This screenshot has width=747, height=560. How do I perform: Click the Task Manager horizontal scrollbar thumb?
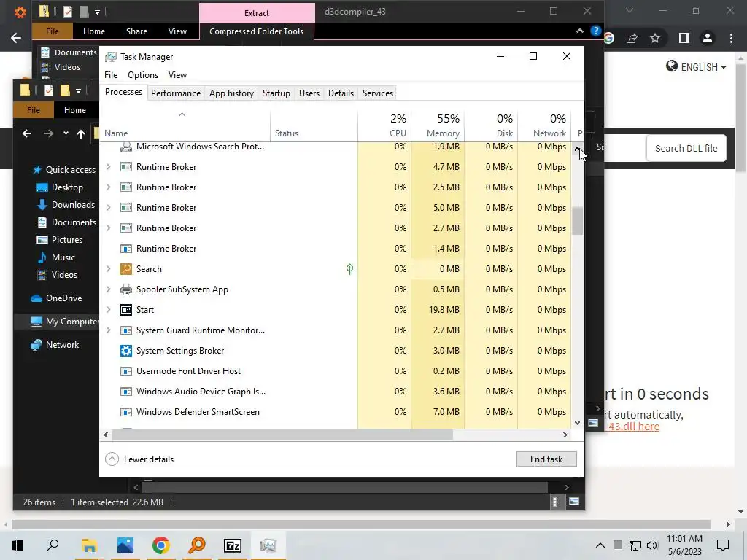coord(282,435)
